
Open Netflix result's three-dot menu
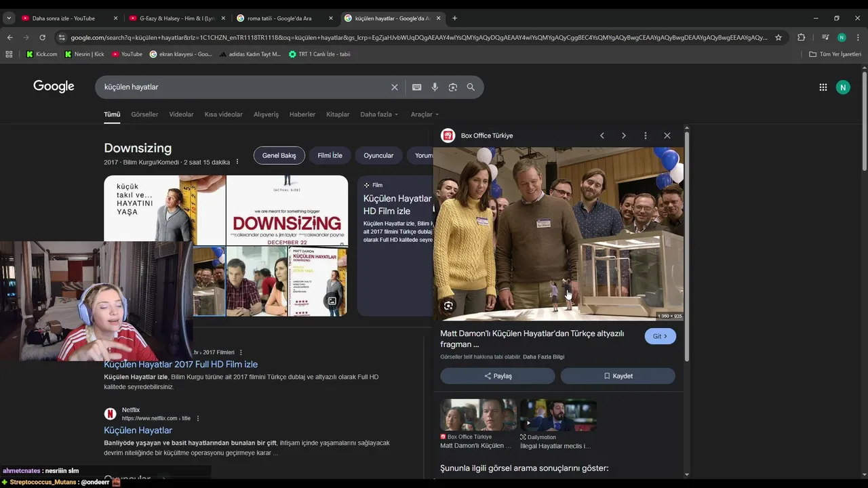coord(198,418)
